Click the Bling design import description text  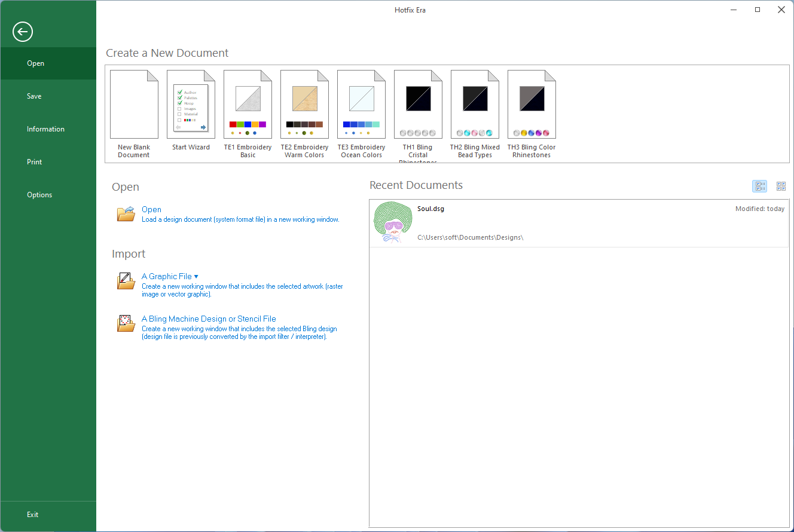(x=239, y=333)
